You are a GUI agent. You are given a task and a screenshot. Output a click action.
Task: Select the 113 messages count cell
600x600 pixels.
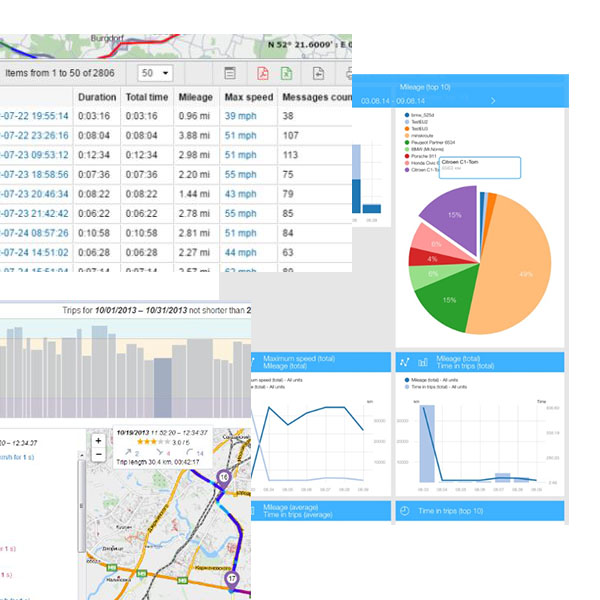(290, 155)
